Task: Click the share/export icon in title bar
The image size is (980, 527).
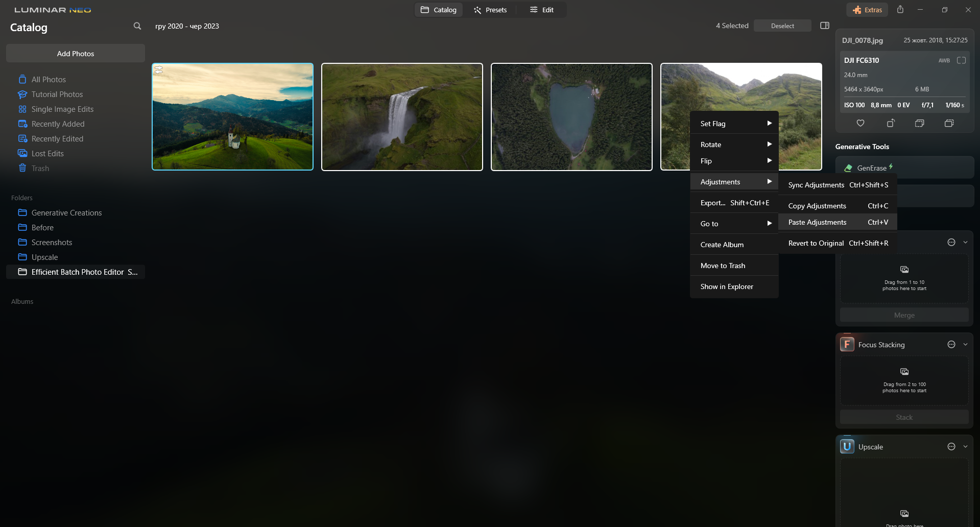Action: coord(900,10)
